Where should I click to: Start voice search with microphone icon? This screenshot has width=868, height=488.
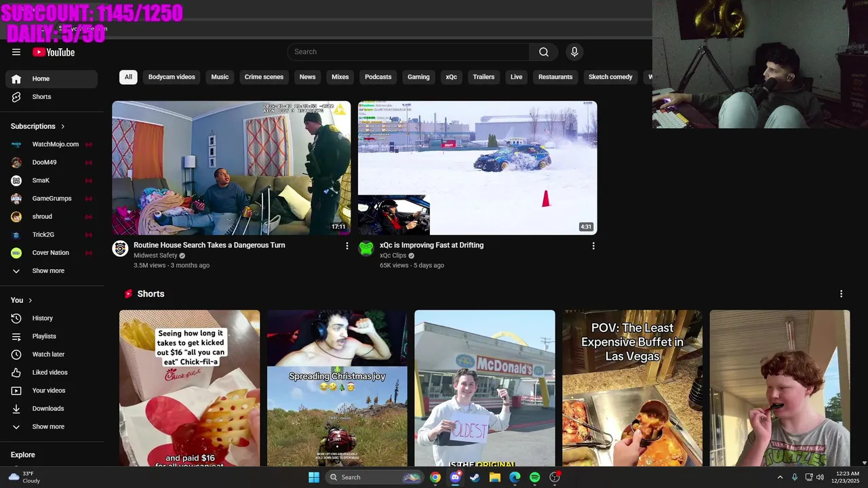tap(574, 52)
